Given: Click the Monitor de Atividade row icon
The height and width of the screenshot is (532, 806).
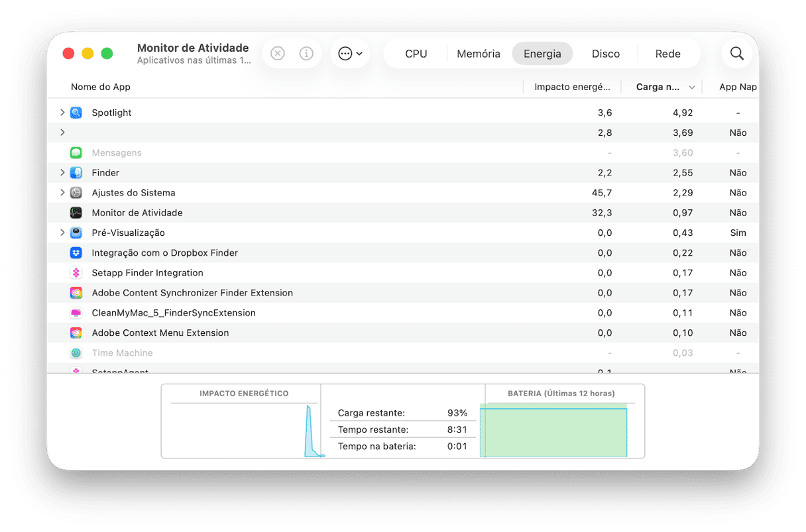Looking at the screenshot, I should coord(76,213).
